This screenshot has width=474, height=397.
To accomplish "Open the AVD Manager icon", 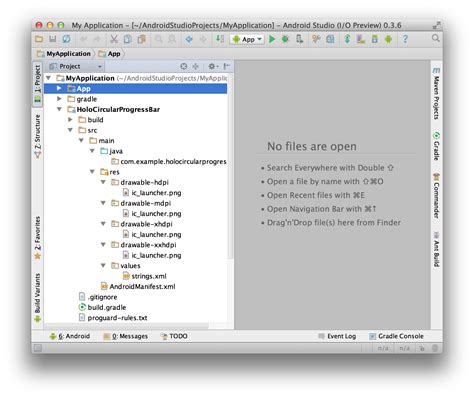I will click(361, 39).
